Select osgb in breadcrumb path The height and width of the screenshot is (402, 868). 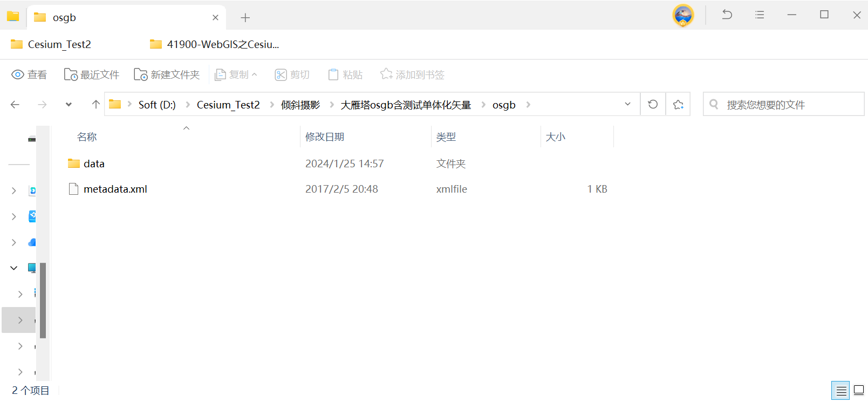504,105
